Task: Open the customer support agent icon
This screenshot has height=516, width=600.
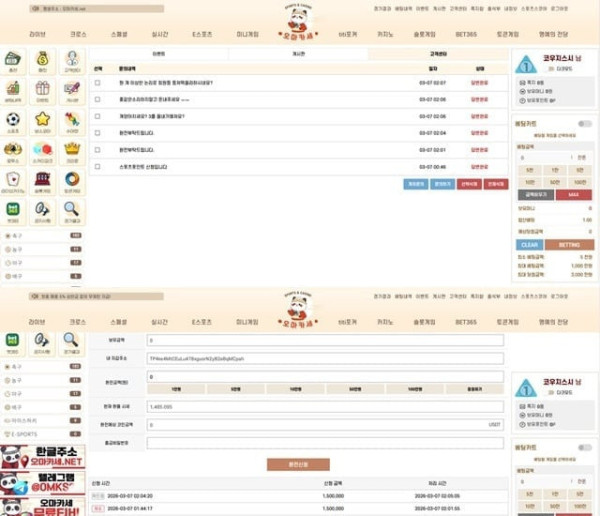Action: (x=72, y=61)
